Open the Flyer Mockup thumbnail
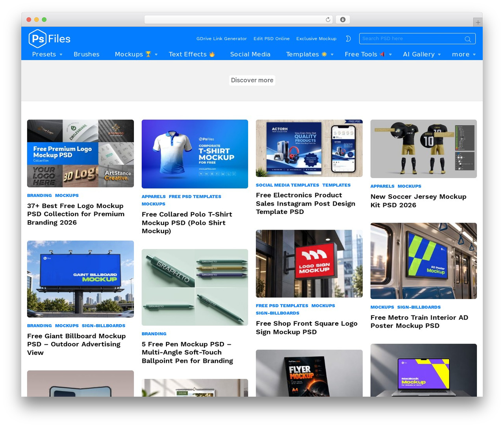Viewport: 504px width, 427px height. (309, 373)
